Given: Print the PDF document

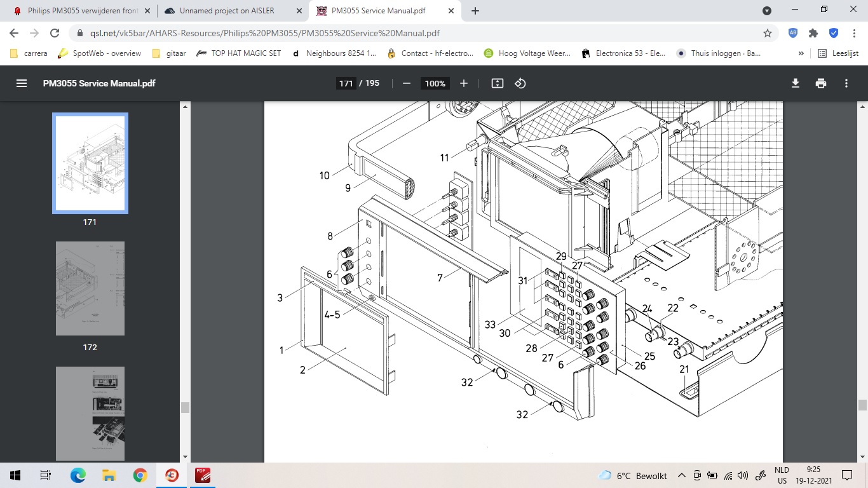Looking at the screenshot, I should click(821, 83).
